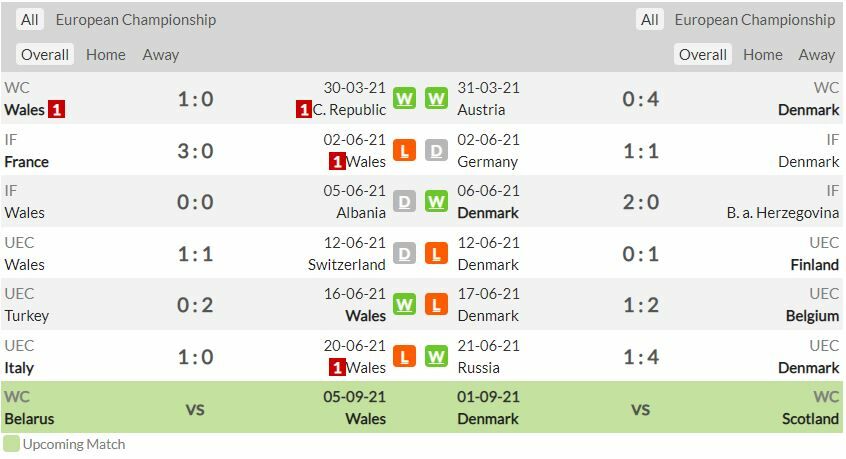
Task: Switch right table to Home matches
Action: [763, 55]
